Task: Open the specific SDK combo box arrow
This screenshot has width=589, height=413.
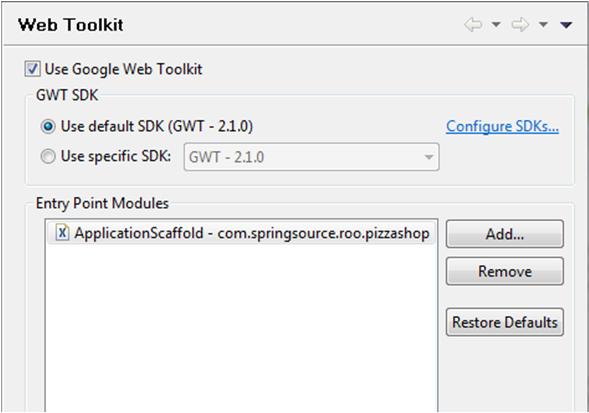Action: [x=429, y=157]
